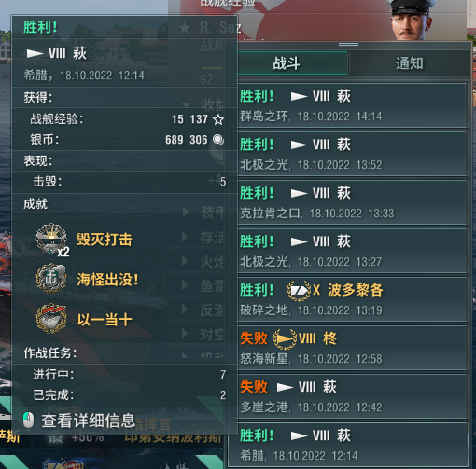
Task: Click the 毁灭打击 achievement medal icon
Action: point(51,239)
